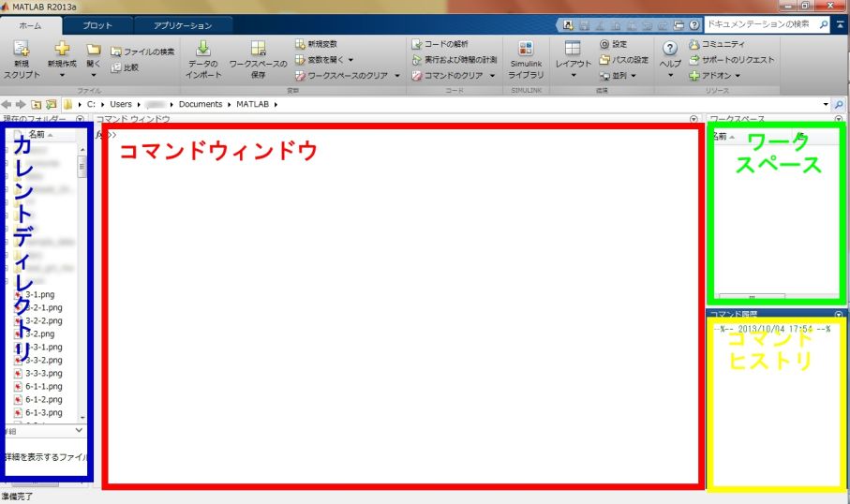The width and height of the screenshot is (850, 504).
Task: Click 変数を開く open variable
Action: 320,60
